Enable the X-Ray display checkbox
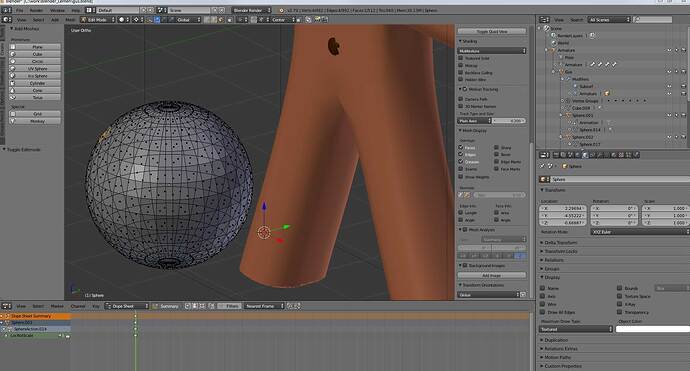 point(620,304)
